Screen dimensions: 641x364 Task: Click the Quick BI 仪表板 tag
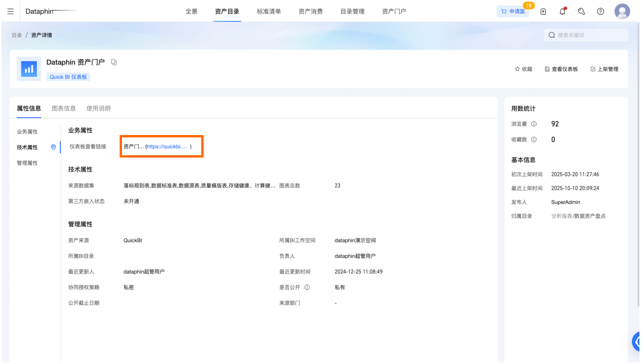point(68,77)
